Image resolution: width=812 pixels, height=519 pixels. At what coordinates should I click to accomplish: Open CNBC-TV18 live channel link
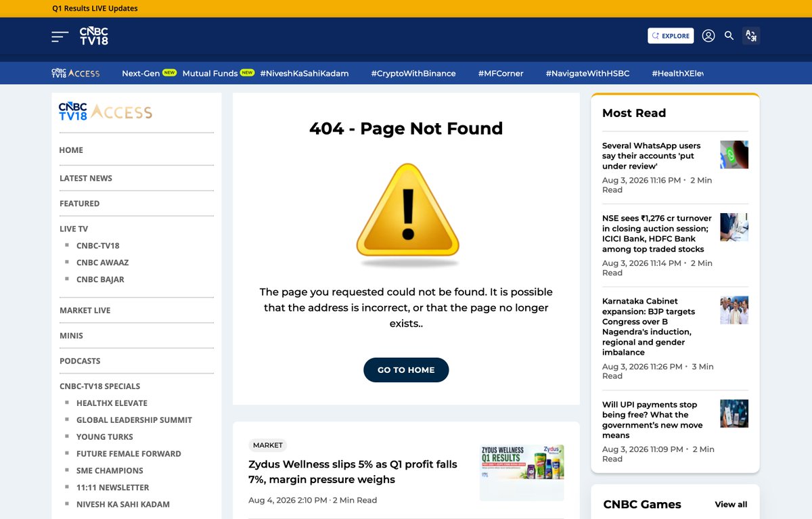point(97,246)
